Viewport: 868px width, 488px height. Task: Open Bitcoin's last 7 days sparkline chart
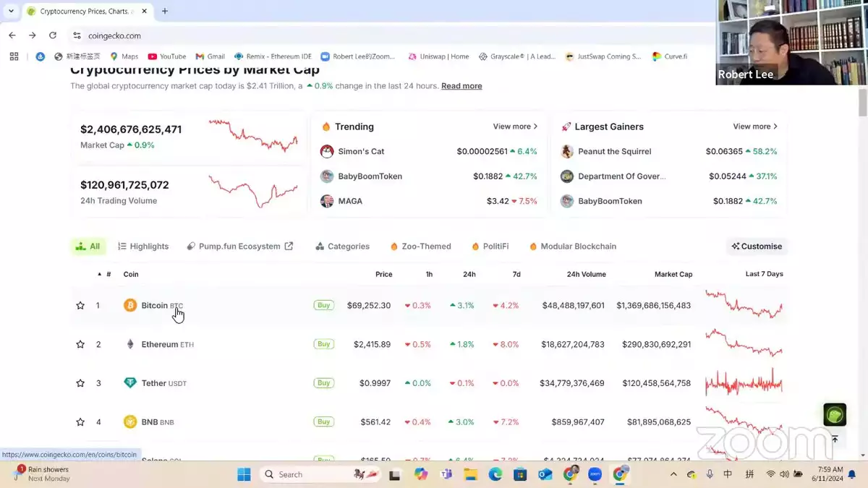[744, 305]
